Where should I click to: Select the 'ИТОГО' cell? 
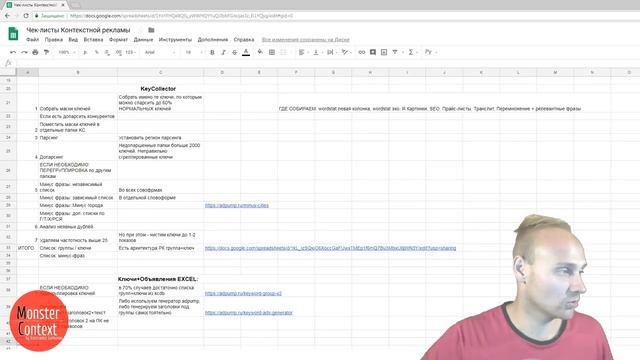pos(27,248)
